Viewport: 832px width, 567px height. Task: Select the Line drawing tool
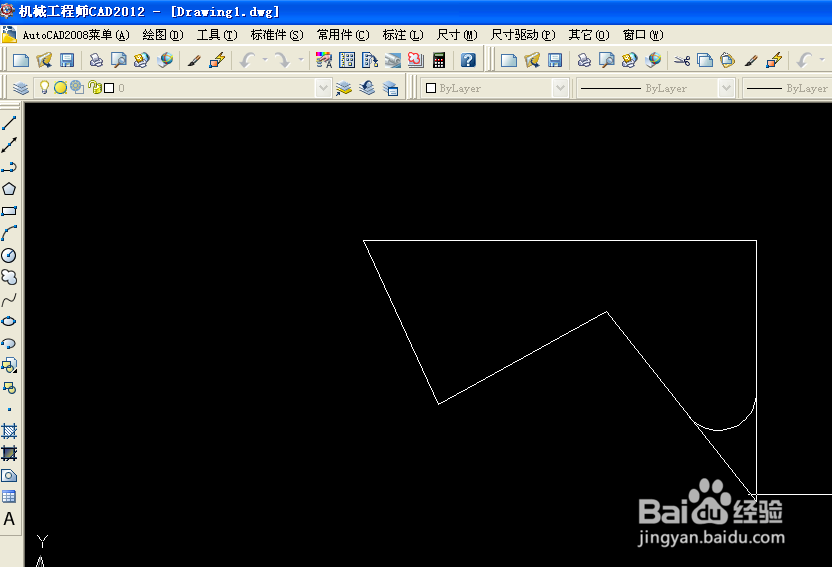(9, 123)
